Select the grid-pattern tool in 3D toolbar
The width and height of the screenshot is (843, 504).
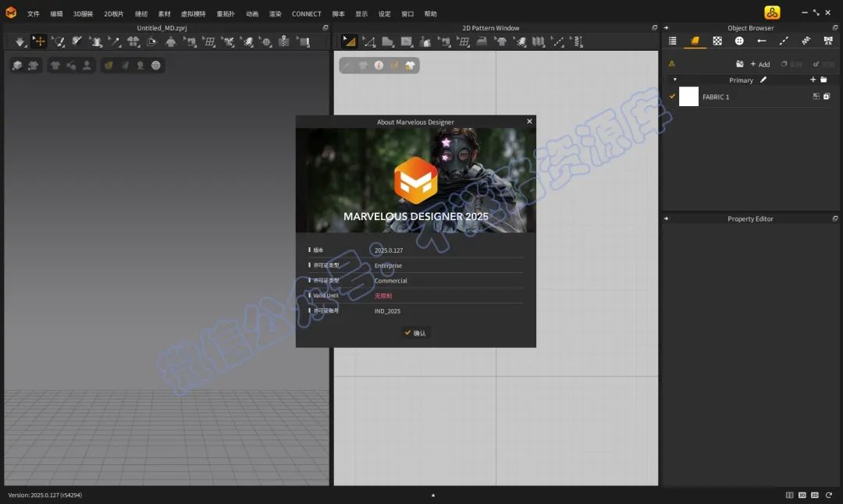click(x=209, y=41)
